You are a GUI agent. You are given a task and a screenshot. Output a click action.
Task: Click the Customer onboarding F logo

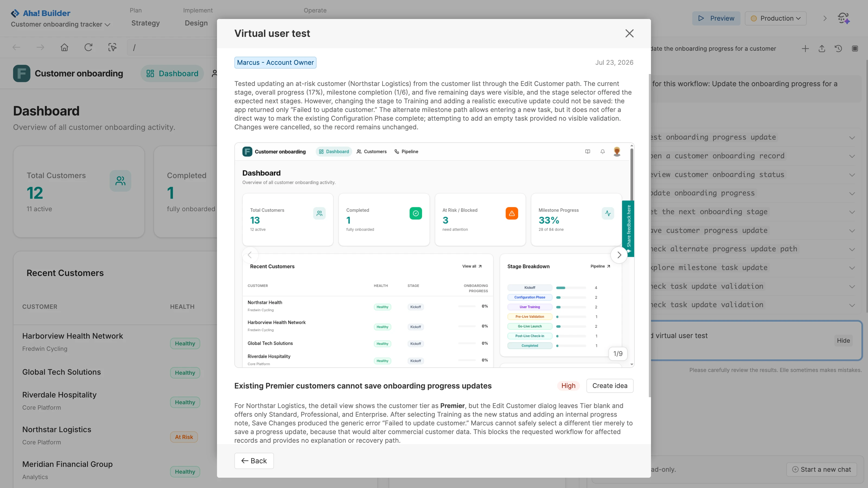click(x=22, y=73)
